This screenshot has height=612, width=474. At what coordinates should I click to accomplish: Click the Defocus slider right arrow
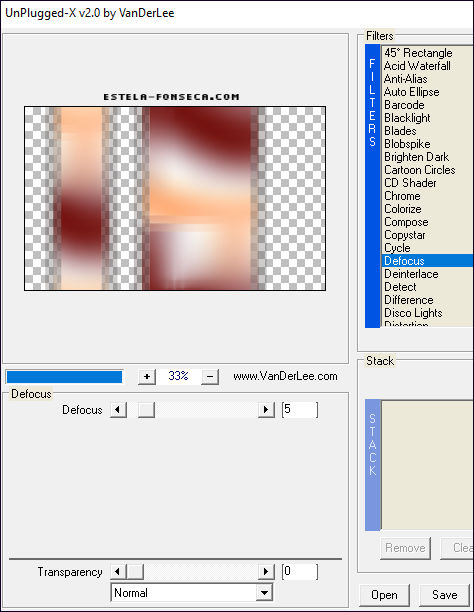tap(266, 410)
